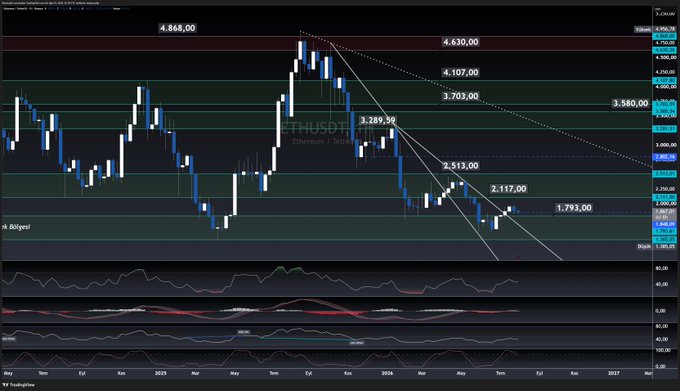Select the 1.793,00 price label on the chart
Image resolution: width=680 pixels, height=391 pixels.
click(x=574, y=208)
